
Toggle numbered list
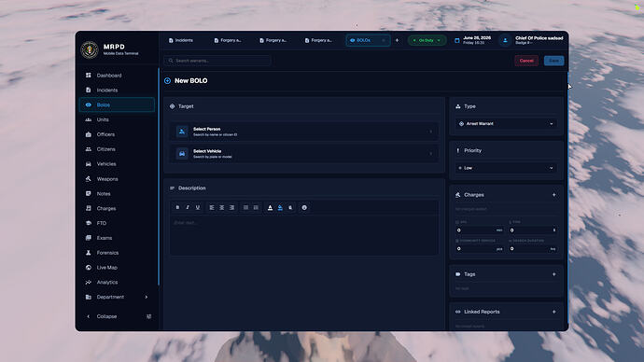[x=256, y=208]
